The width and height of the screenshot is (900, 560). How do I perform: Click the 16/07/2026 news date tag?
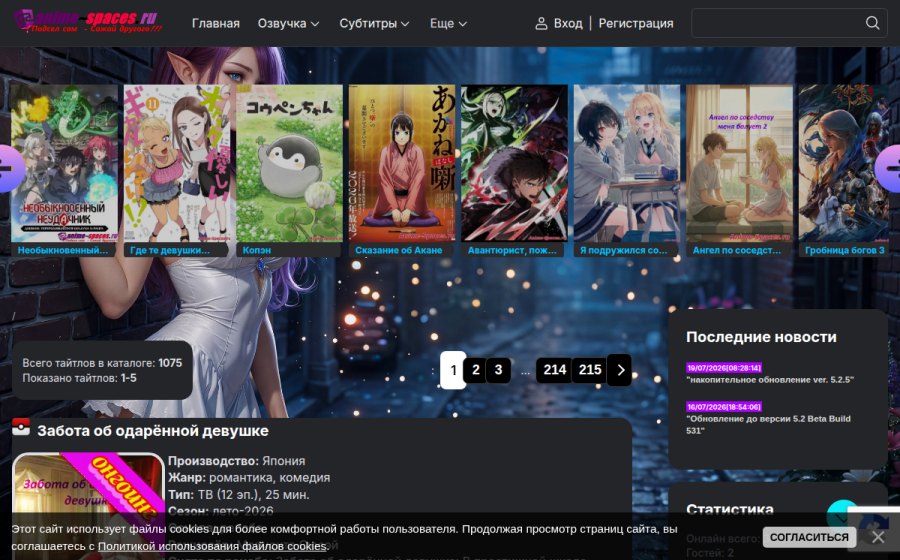point(724,407)
